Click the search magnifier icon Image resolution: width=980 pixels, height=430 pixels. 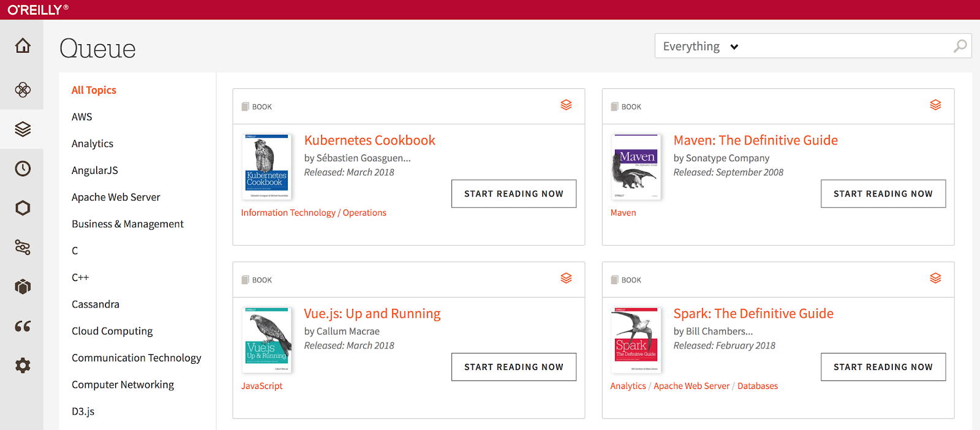tap(960, 47)
